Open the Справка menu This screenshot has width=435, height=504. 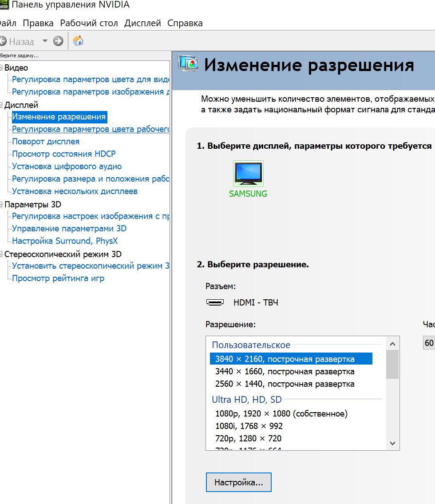(x=185, y=23)
